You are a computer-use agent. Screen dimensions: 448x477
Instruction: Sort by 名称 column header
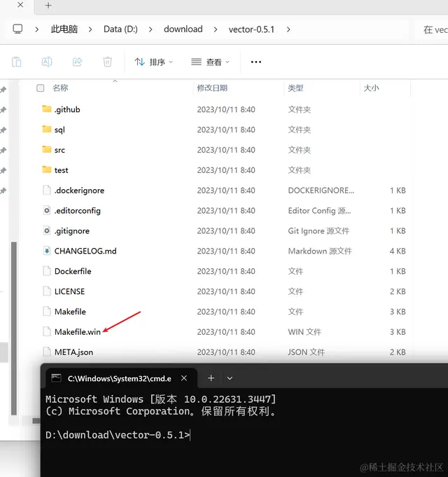point(60,88)
